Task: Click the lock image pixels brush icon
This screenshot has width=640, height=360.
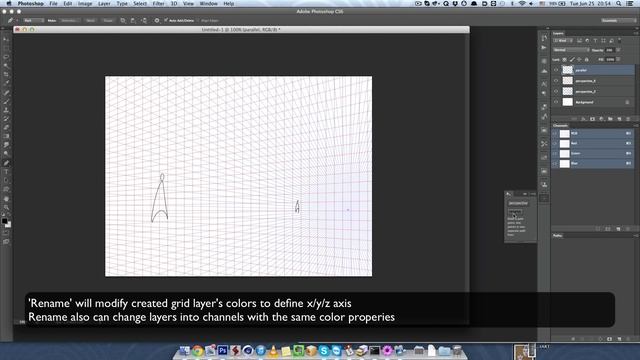Action: point(572,60)
